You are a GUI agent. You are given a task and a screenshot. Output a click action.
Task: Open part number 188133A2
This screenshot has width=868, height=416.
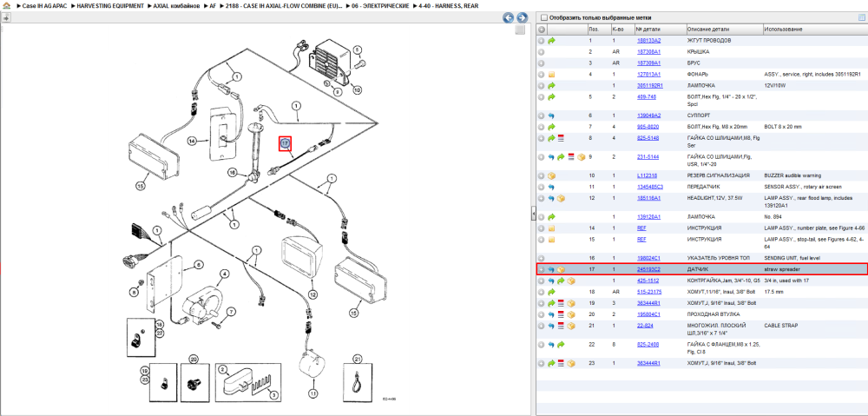click(x=648, y=41)
